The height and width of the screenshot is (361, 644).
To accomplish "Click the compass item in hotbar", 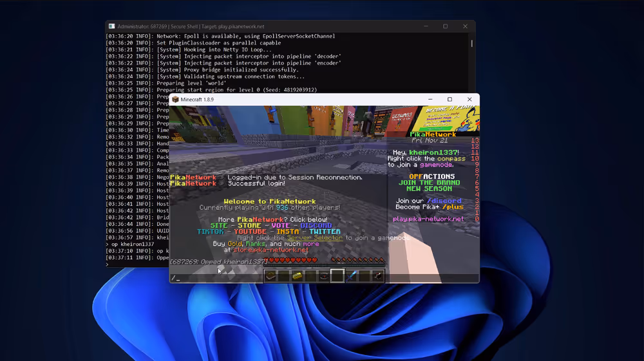I will coord(324,276).
